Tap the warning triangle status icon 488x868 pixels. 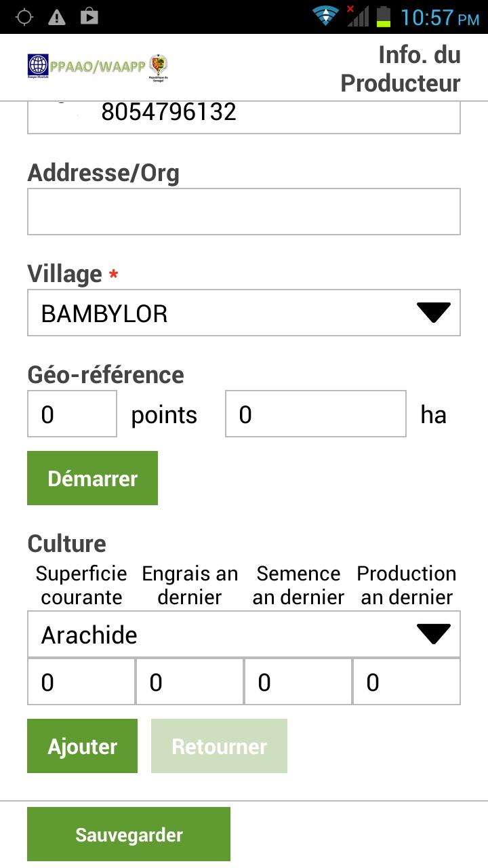(x=57, y=17)
